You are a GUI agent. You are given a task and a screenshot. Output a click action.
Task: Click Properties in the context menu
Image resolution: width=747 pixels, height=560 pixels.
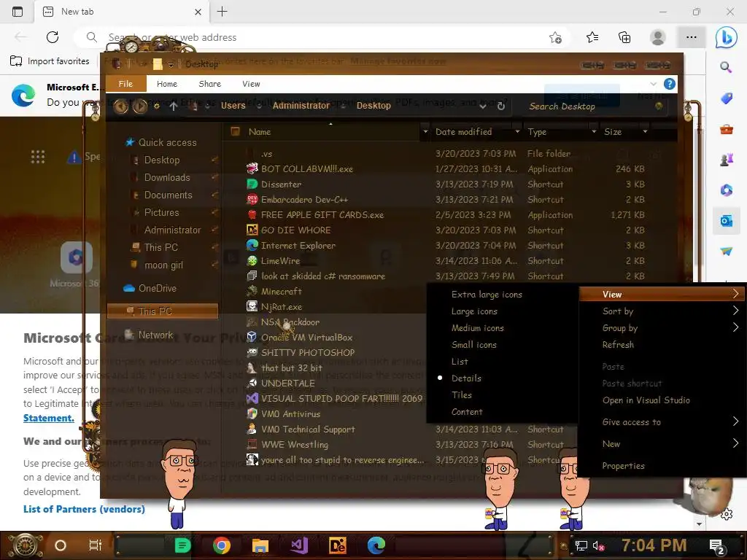coord(623,466)
